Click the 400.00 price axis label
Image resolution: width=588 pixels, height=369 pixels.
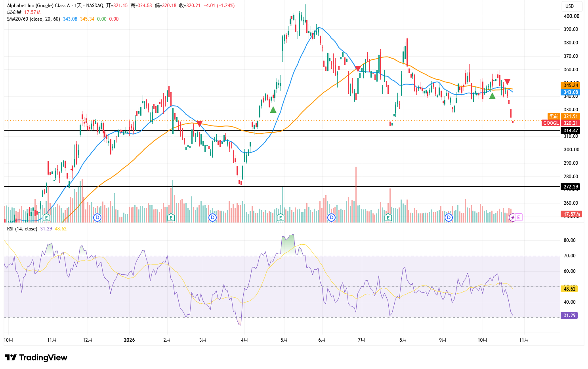[x=571, y=16]
